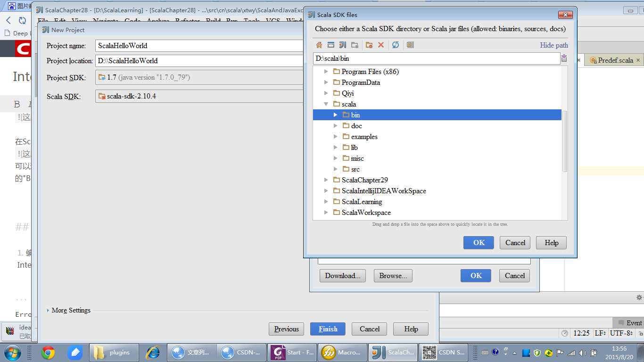Jump to Desktop directory icon in toolbar
Image resolution: width=644 pixels, height=362 pixels.
[x=331, y=45]
